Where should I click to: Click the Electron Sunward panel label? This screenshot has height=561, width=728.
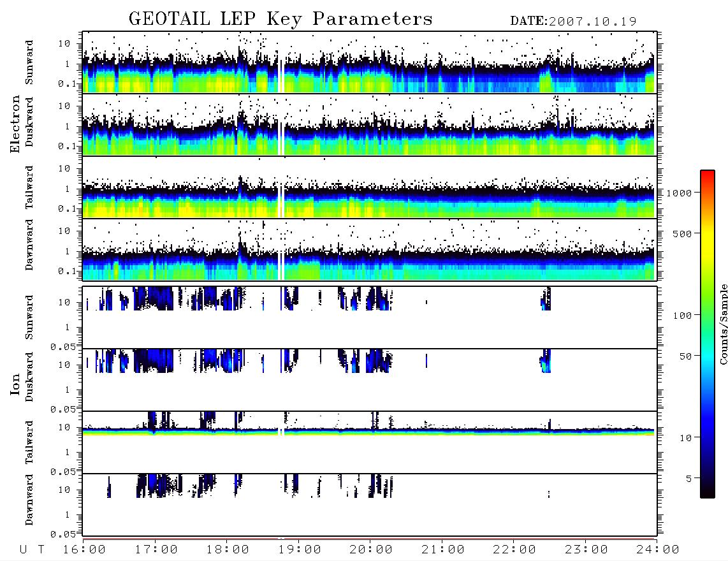tap(29, 62)
